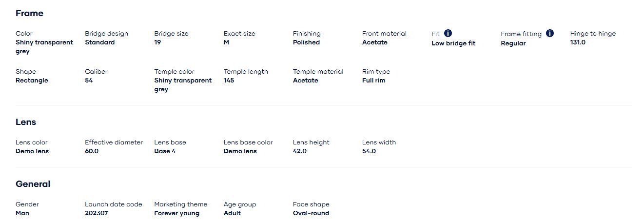Click the General section heading
Screen dimensions: 644x223
[x=33, y=184]
